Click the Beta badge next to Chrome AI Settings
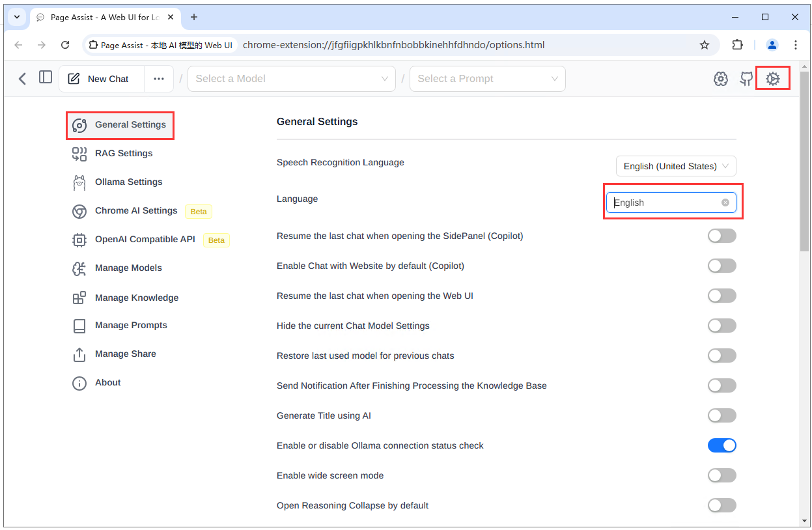 (199, 212)
